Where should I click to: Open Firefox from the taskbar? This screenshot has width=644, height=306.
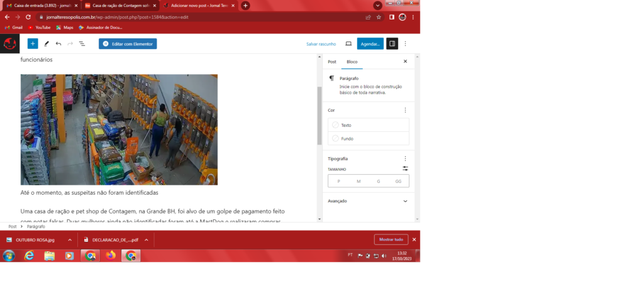tap(111, 256)
